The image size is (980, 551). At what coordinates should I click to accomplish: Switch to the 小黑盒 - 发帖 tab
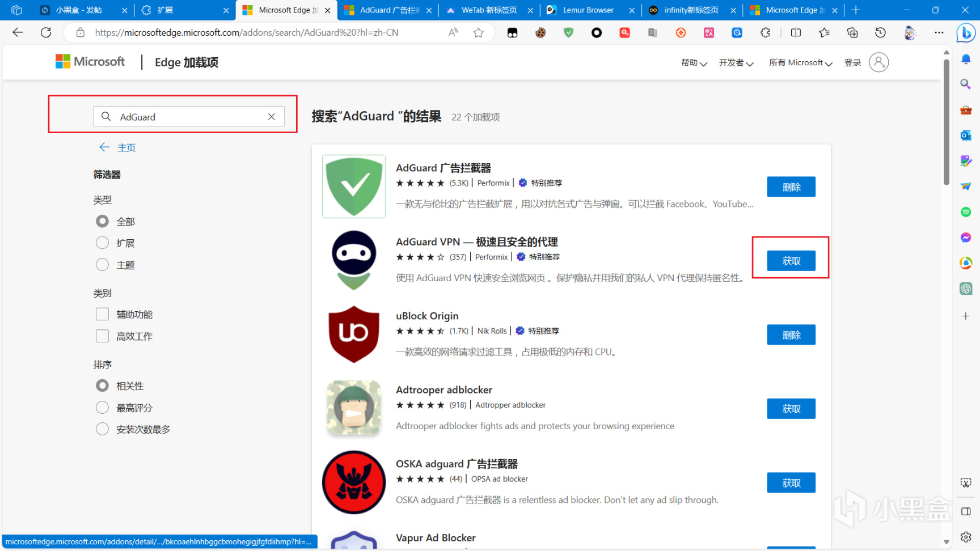[84, 10]
